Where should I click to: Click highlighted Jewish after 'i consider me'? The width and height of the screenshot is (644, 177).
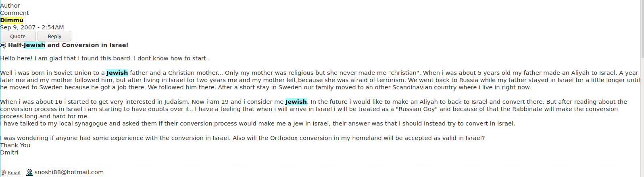point(296,102)
